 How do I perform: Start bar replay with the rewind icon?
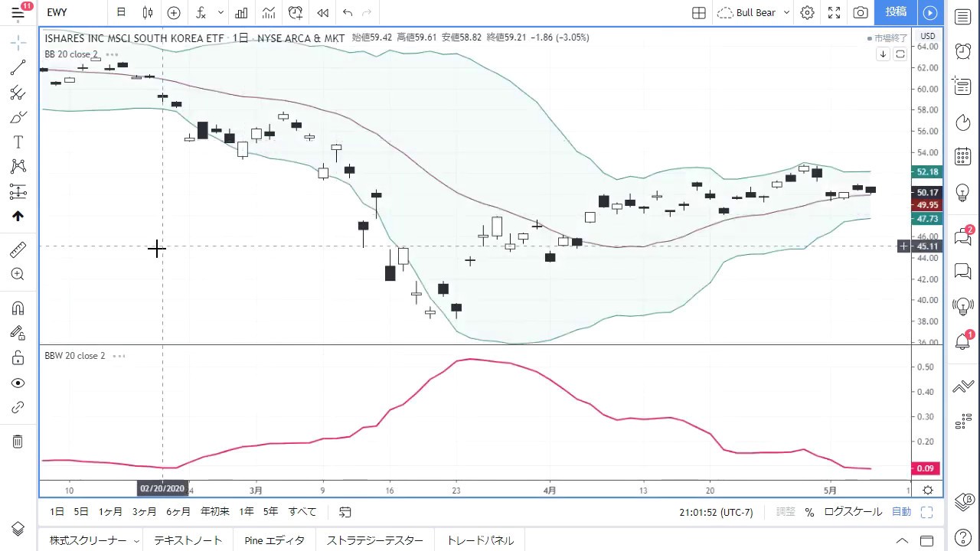pos(323,12)
